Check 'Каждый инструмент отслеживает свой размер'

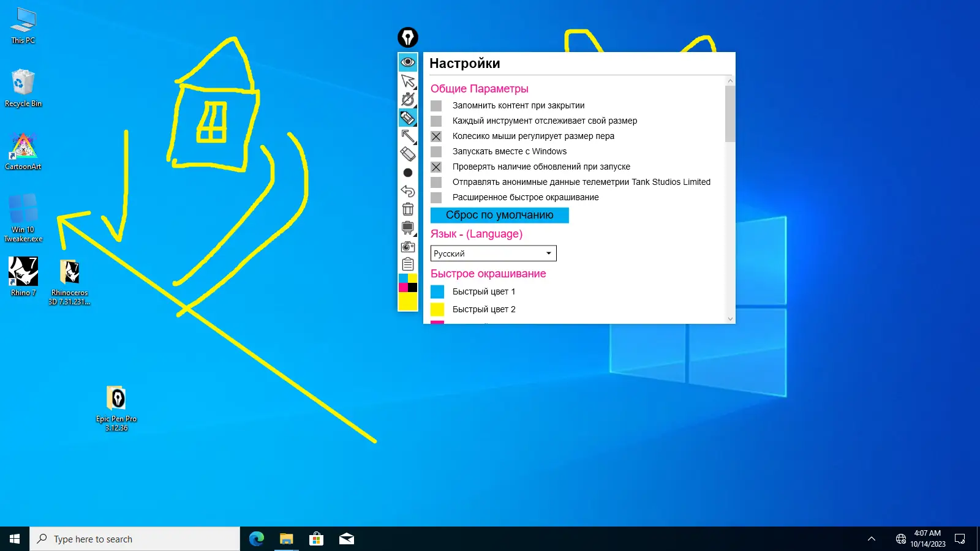pyautogui.click(x=436, y=121)
